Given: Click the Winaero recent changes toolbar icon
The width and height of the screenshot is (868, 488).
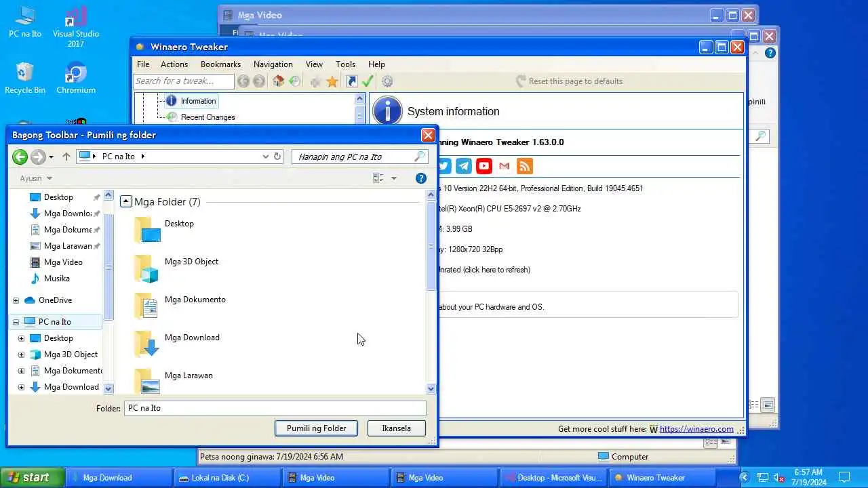Looking at the screenshot, I should click(294, 81).
